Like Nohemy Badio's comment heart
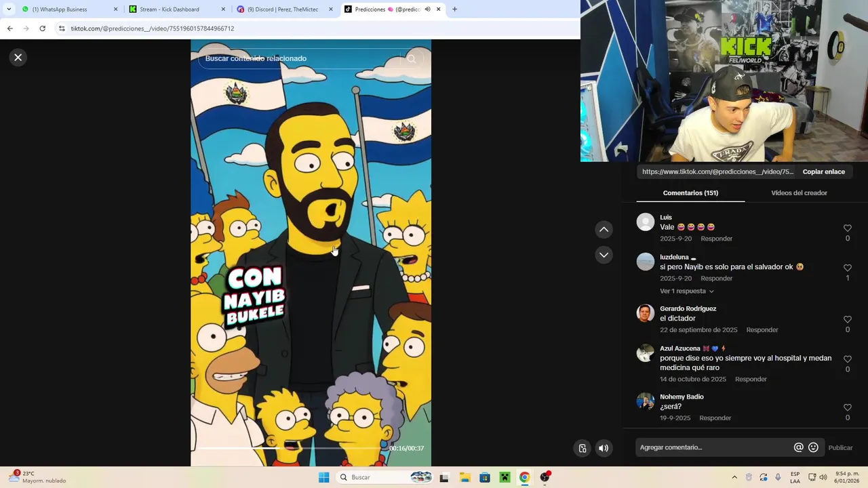Screen dimensions: 868x488 (x=847, y=407)
